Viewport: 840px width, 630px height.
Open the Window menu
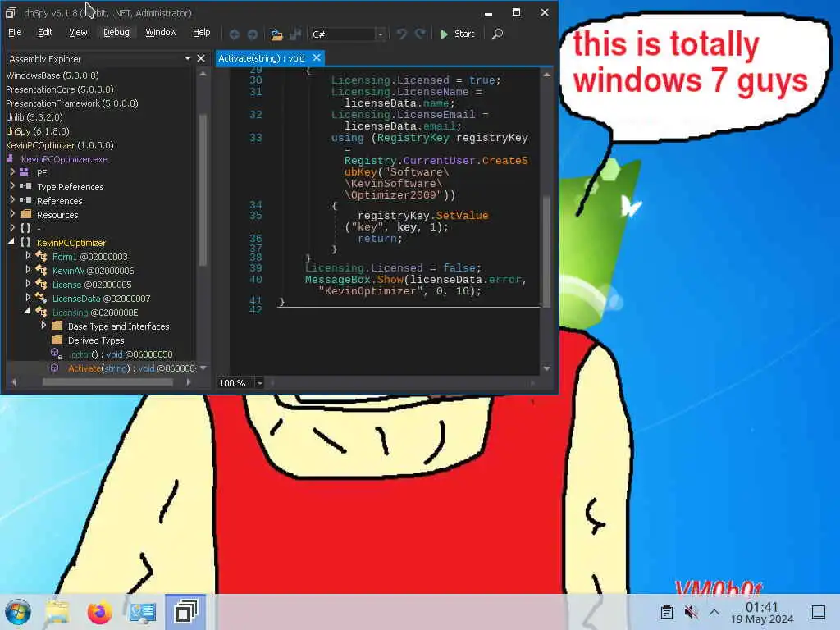[161, 32]
